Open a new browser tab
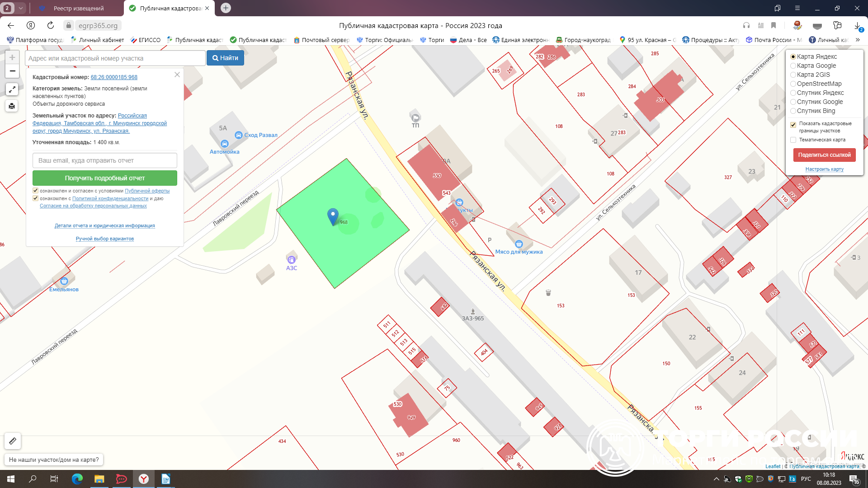Image resolution: width=868 pixels, height=488 pixels. [x=226, y=8]
